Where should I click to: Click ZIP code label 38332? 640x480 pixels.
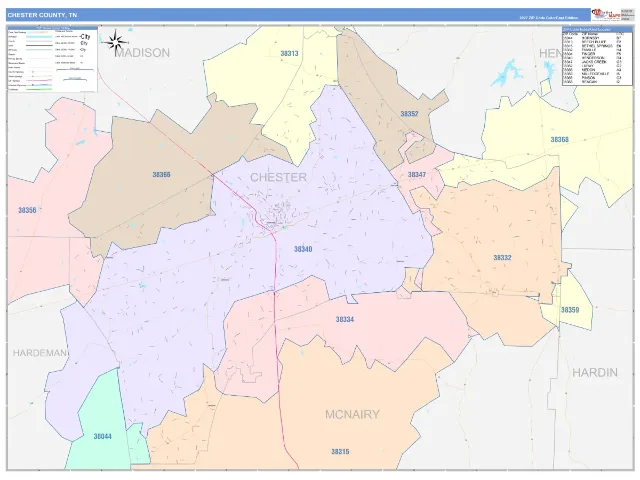[x=502, y=258]
